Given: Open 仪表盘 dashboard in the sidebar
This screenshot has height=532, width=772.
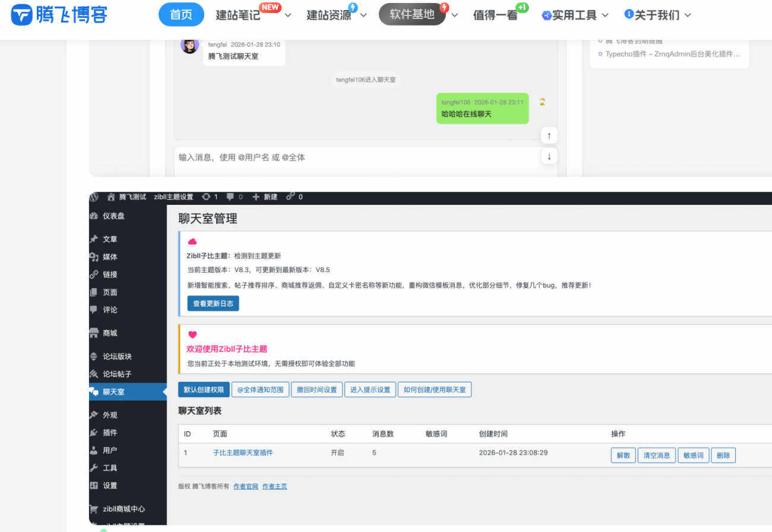Looking at the screenshot, I should [113, 216].
